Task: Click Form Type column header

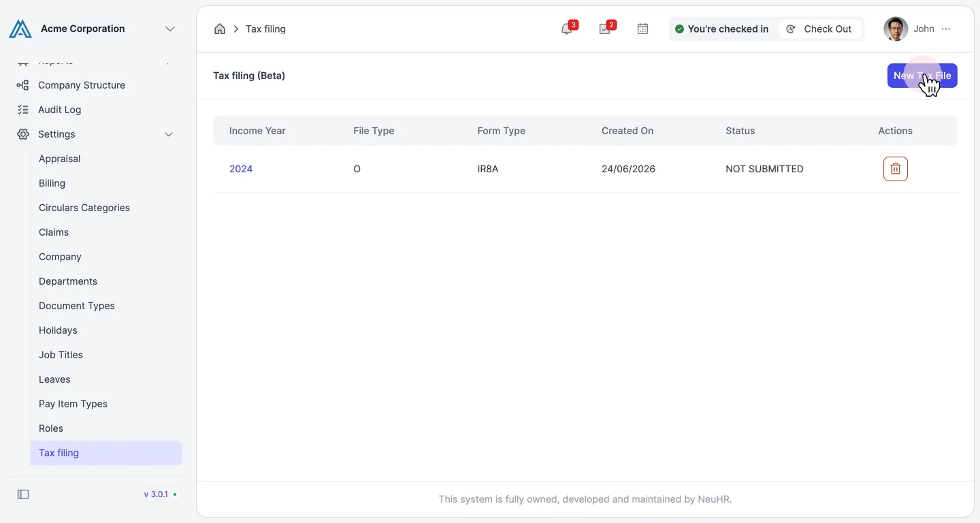Action: (x=502, y=131)
